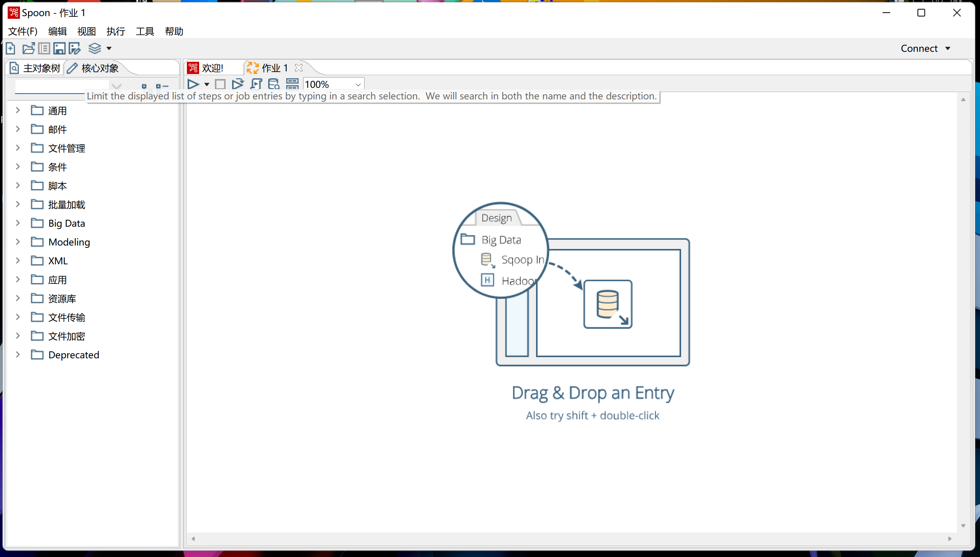This screenshot has height=557, width=980.
Task: Run the job with the Play icon
Action: (x=193, y=84)
